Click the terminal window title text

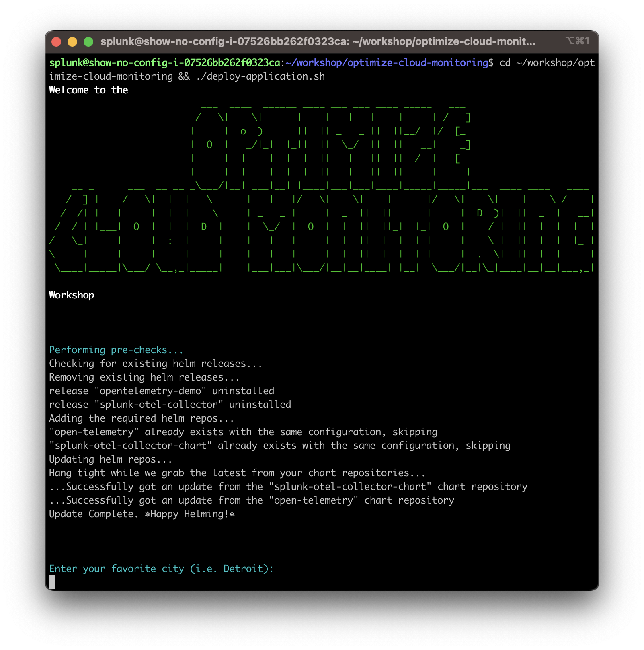[x=318, y=42]
